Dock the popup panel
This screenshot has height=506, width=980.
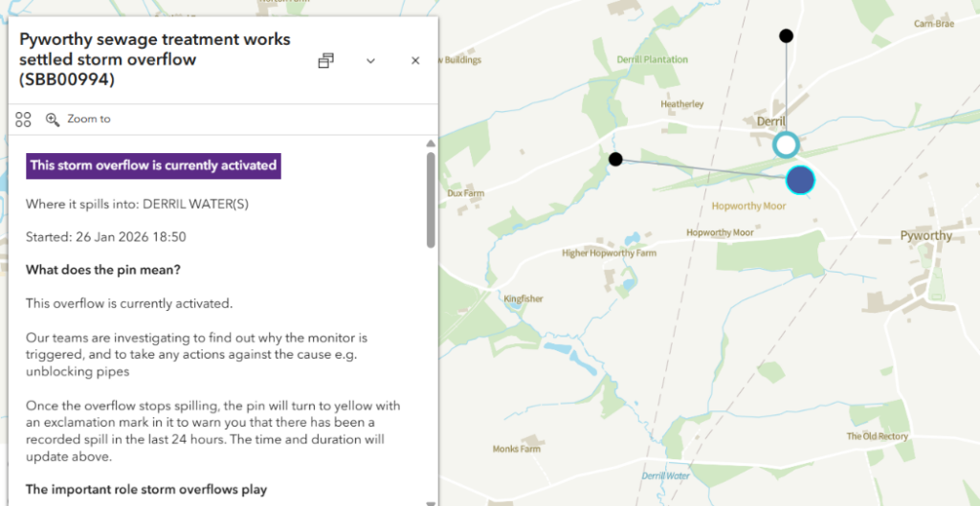tap(326, 60)
